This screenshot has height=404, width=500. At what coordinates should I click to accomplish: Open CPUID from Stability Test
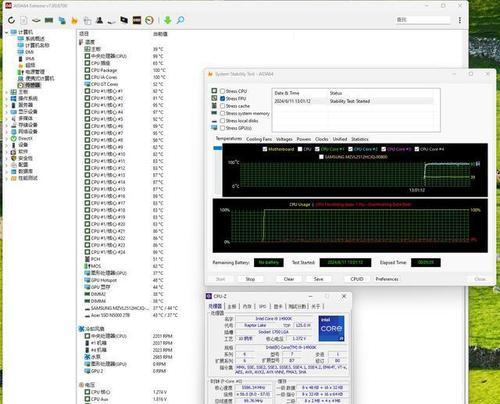point(357,279)
